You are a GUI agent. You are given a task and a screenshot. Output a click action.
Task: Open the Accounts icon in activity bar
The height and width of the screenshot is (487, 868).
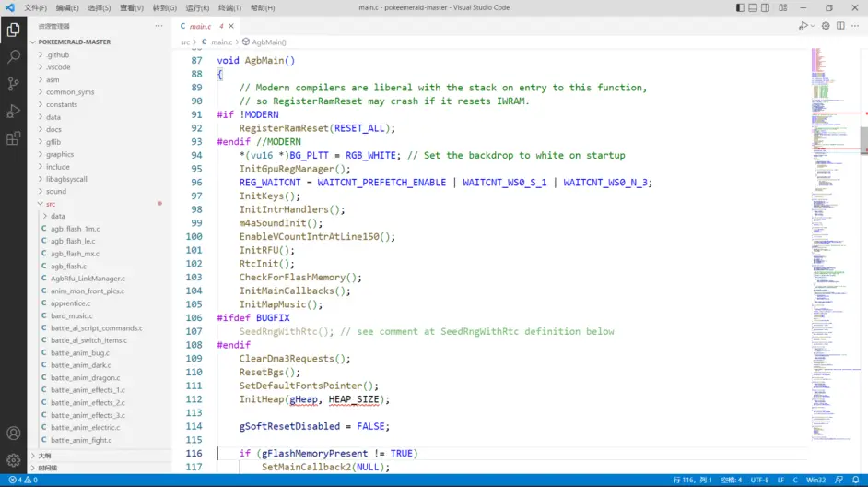click(13, 434)
